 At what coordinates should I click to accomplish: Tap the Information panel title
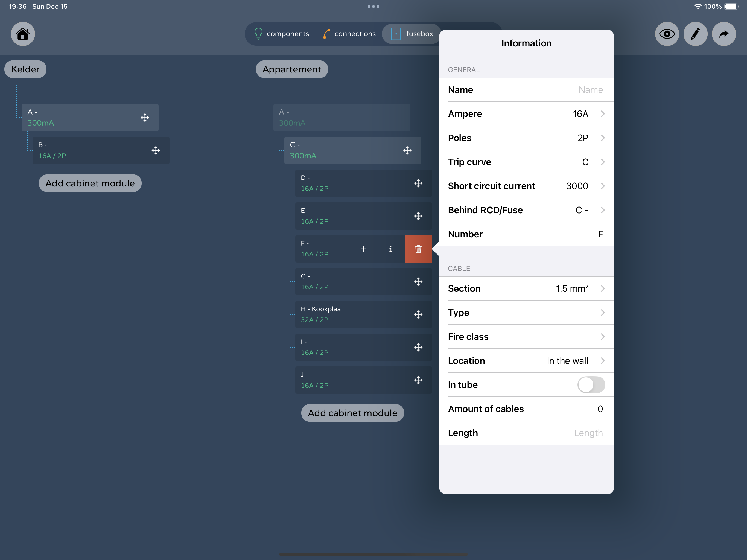pos(526,43)
